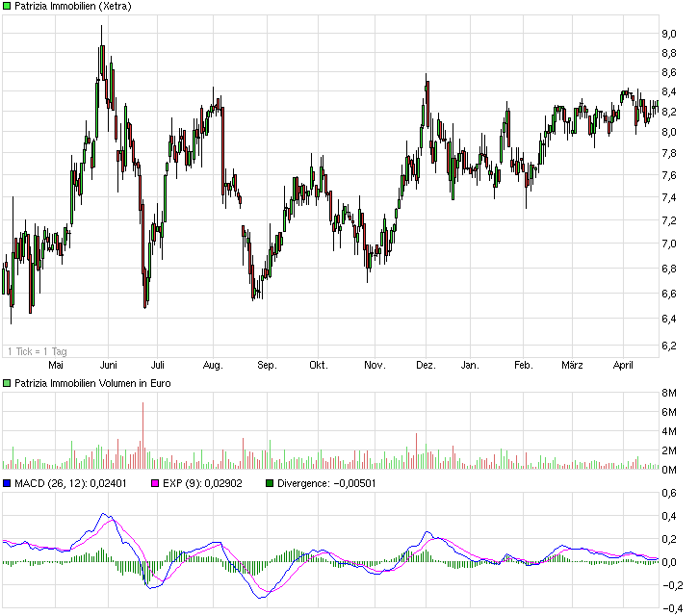Click the green Patrizia Immobilien (Xetra) legend swatch

point(7,6)
